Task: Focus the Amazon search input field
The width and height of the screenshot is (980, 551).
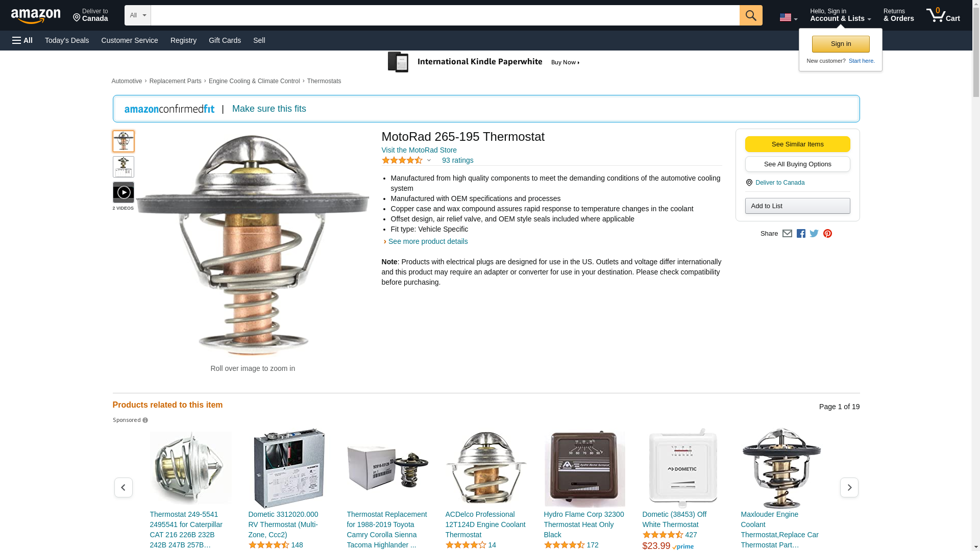Action: pyautogui.click(x=445, y=15)
